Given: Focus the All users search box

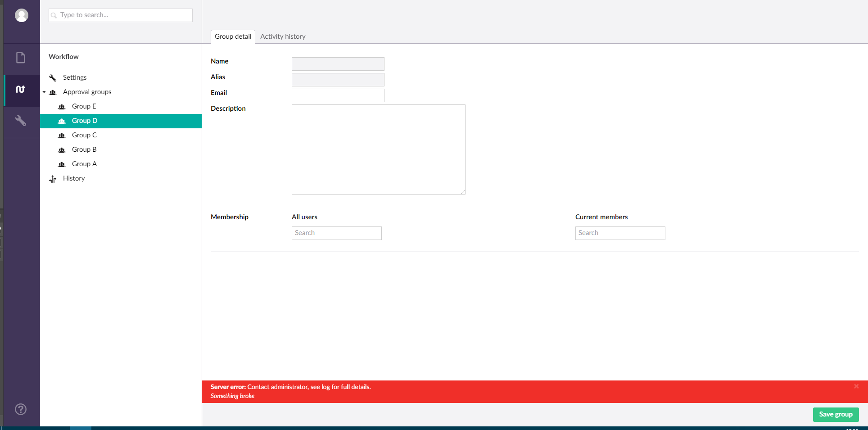Looking at the screenshot, I should (x=337, y=233).
